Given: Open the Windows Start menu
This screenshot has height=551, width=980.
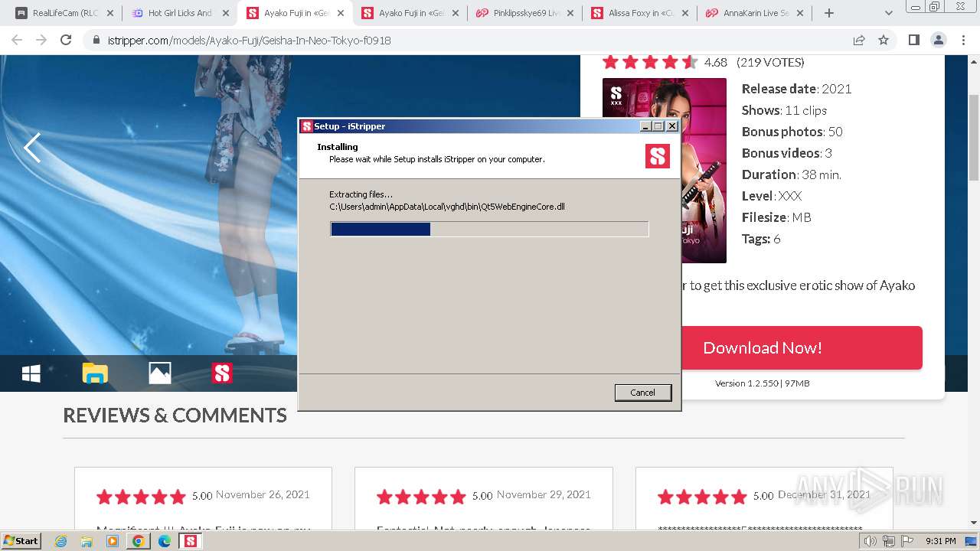Looking at the screenshot, I should pos(21,541).
